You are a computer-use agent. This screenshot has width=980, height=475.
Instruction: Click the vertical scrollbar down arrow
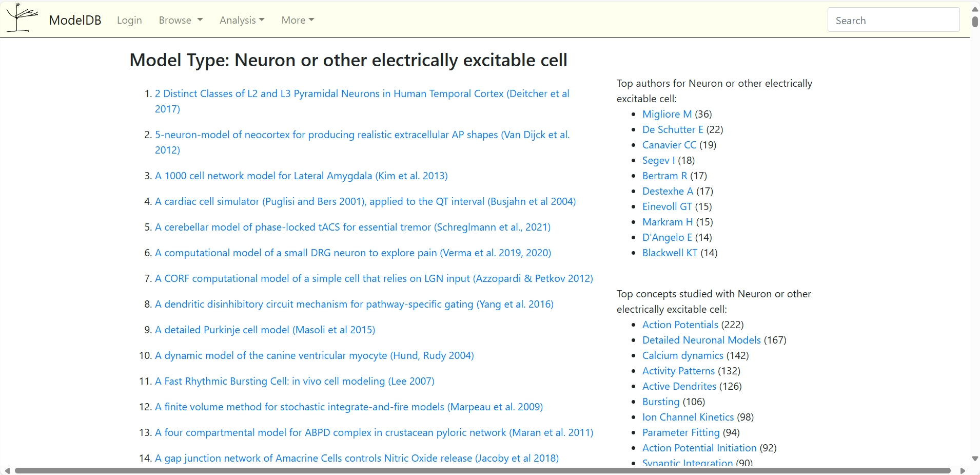pyautogui.click(x=975, y=459)
